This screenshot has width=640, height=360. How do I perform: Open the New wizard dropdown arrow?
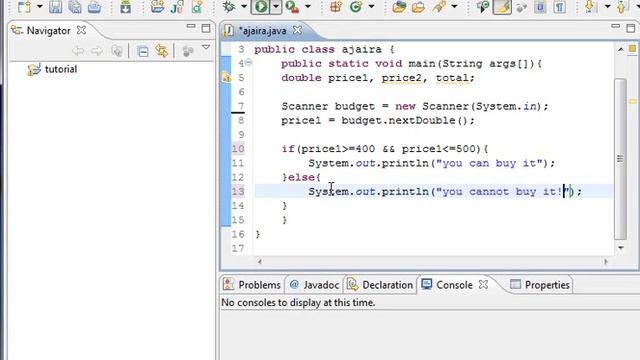(40, 7)
